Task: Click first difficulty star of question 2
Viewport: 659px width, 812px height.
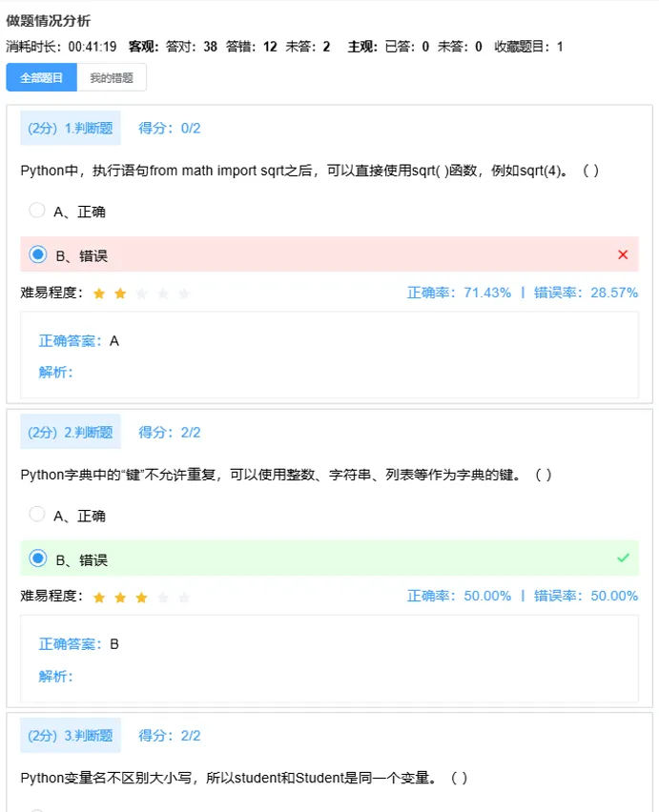Action: click(98, 598)
